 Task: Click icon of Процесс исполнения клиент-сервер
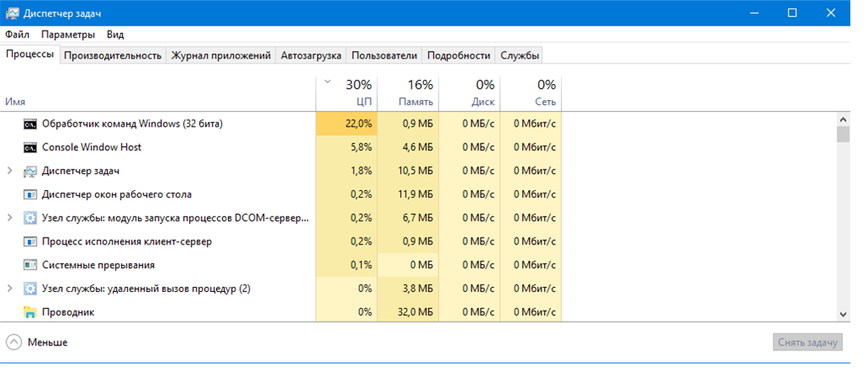(30, 242)
